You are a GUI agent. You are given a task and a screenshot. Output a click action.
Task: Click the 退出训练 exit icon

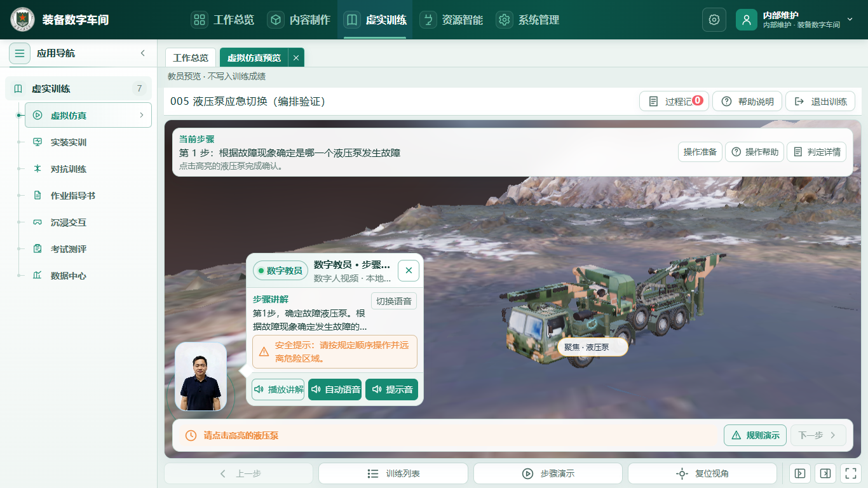click(x=799, y=102)
